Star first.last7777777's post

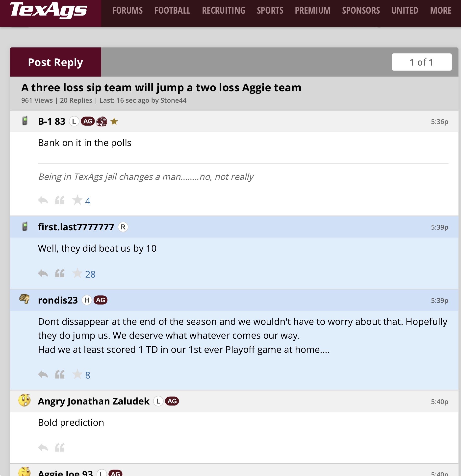pyautogui.click(x=77, y=273)
